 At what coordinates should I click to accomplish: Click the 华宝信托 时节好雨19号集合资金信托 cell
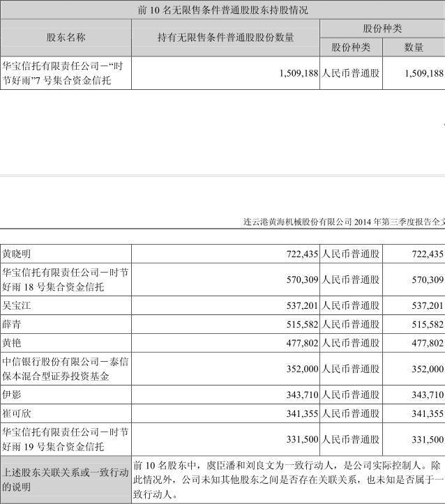[66, 439]
